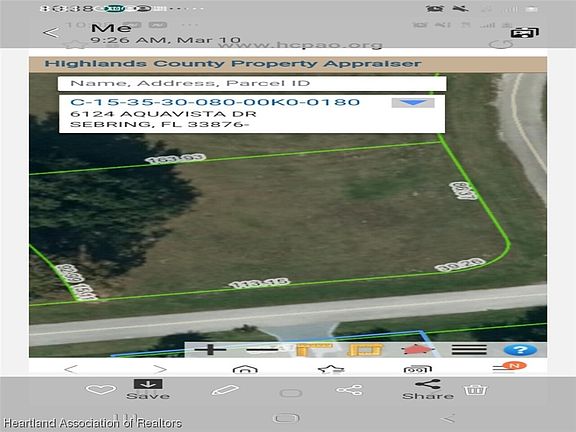Viewport: 576px width, 432px height.
Task: Focus the Name, Address, Parcel ID search field
Action: pyautogui.click(x=252, y=83)
